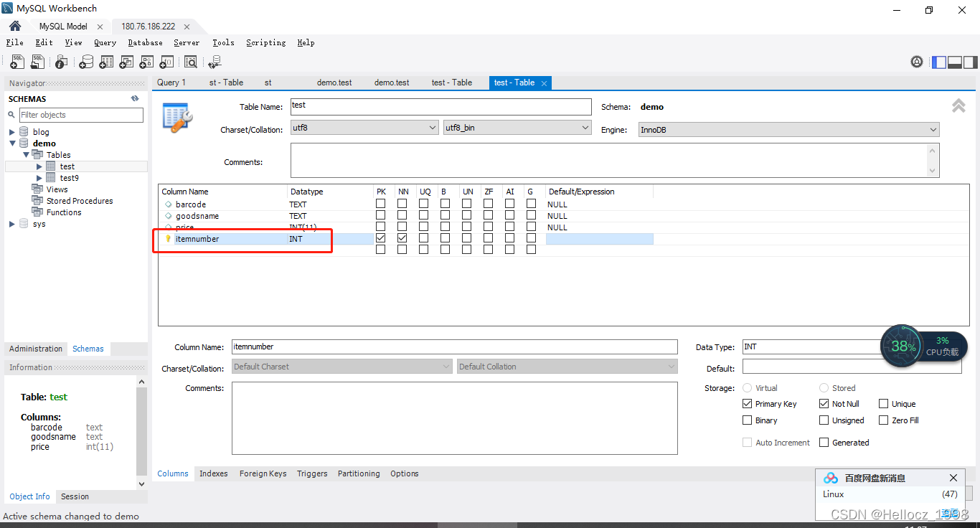This screenshot has width=980, height=528.
Task: Create a new SQL tab icon
Action: coord(17,62)
